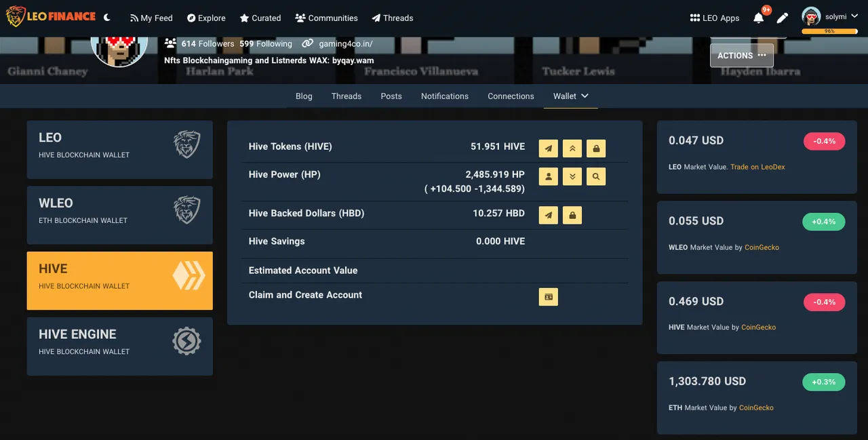View the 599 Following list
The width and height of the screenshot is (868, 440).
pos(266,43)
